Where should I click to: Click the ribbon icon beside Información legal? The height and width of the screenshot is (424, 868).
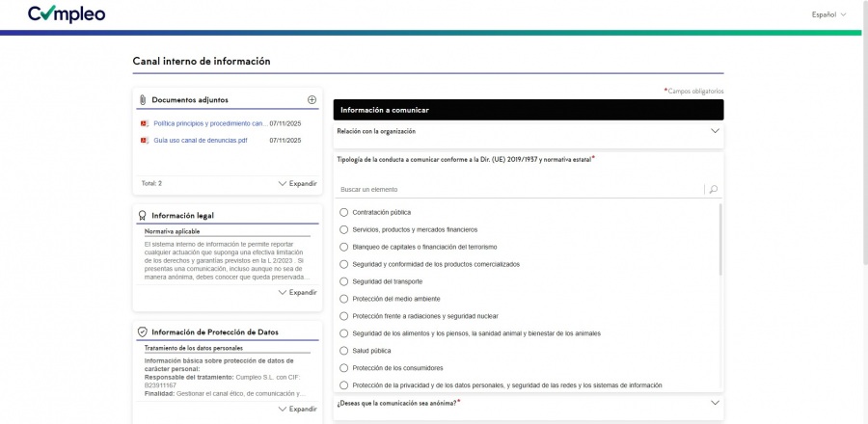143,216
